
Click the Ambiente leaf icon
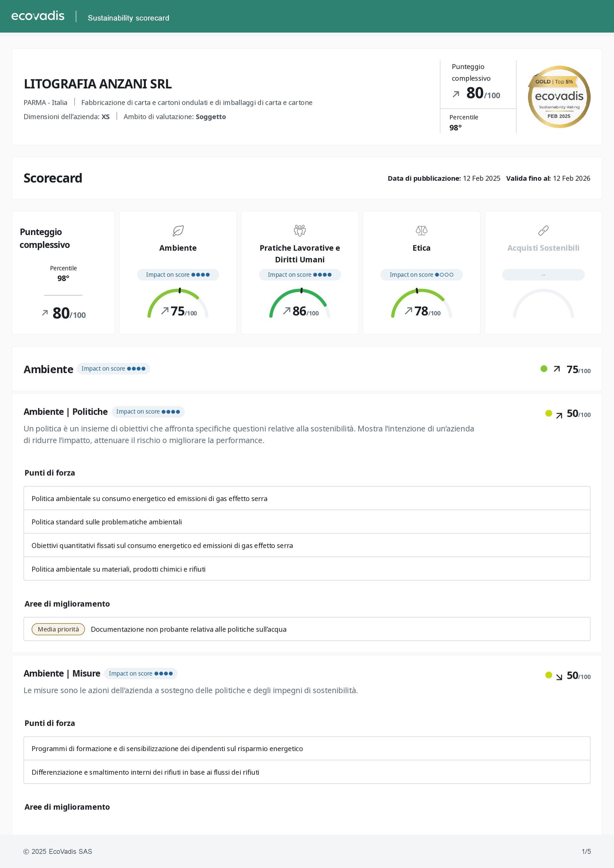[x=178, y=230]
